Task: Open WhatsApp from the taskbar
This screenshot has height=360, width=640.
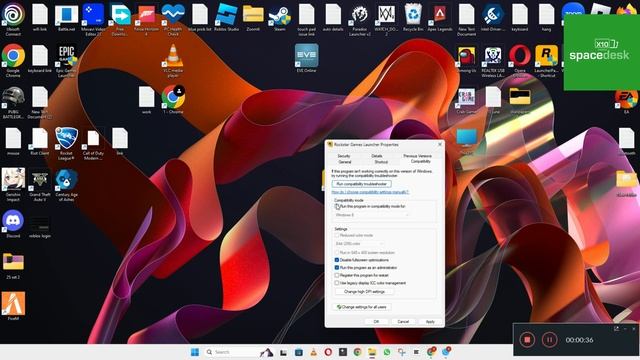Action: click(x=387, y=352)
